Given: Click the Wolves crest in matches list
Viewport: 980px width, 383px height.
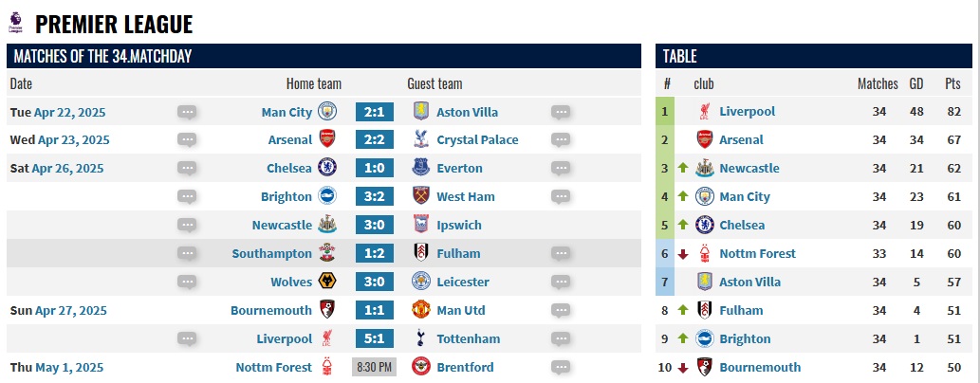Looking at the screenshot, I should tap(327, 282).
